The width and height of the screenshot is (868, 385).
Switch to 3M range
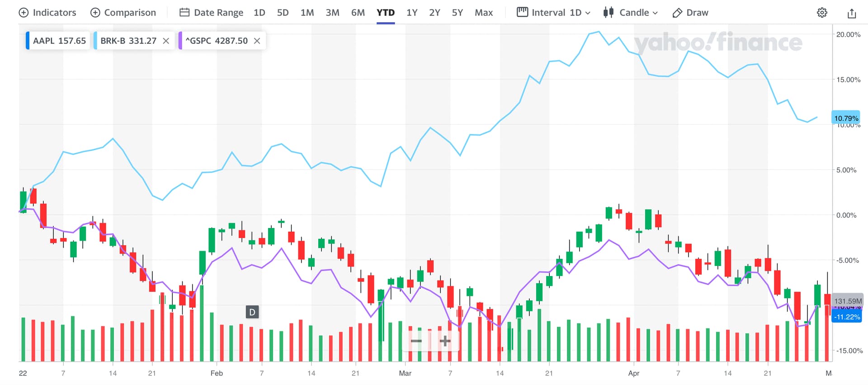pyautogui.click(x=332, y=13)
